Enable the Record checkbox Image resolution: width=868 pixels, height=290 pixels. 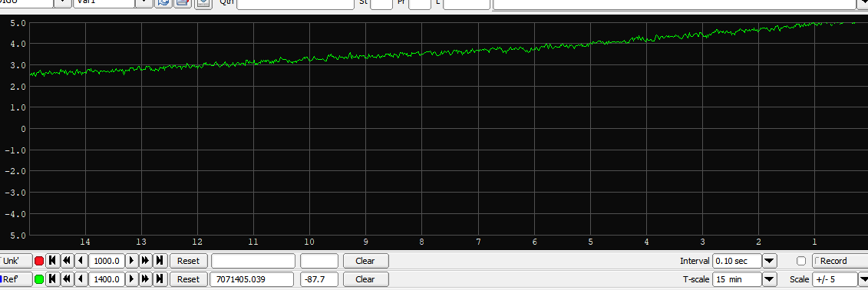coord(801,261)
